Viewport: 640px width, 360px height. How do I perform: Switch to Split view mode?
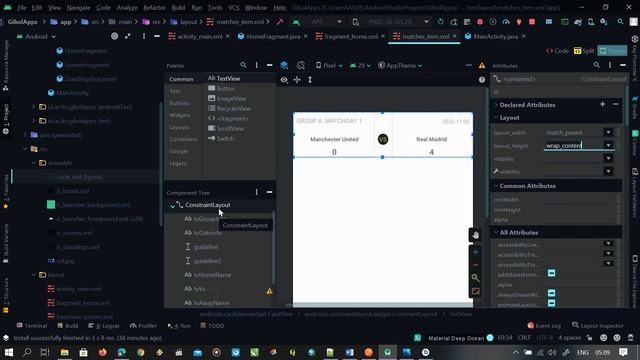point(584,51)
